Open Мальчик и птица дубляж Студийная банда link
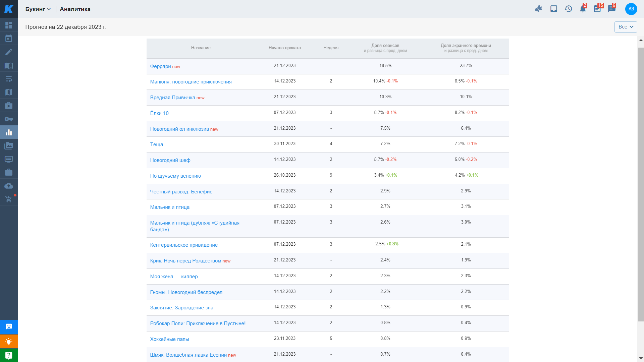 [195, 226]
